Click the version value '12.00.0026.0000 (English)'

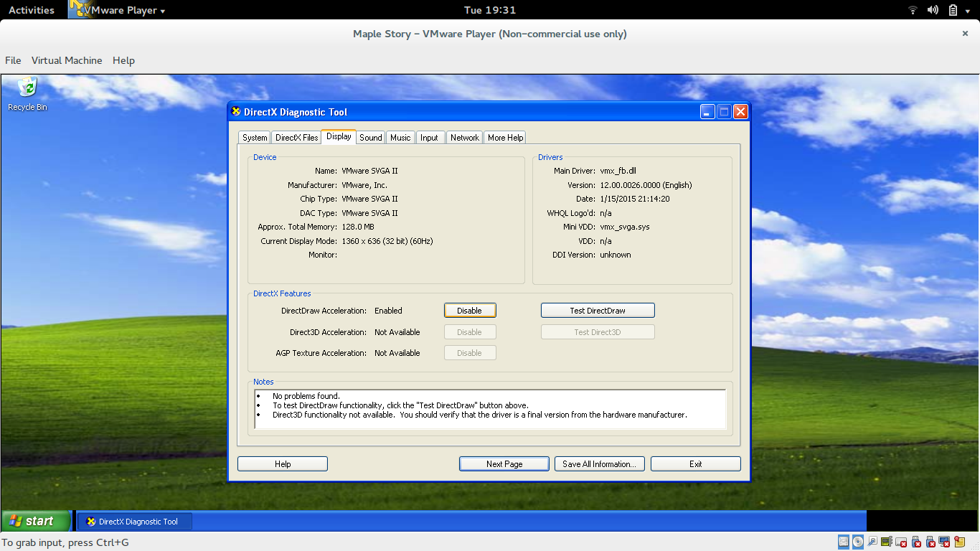pos(646,185)
